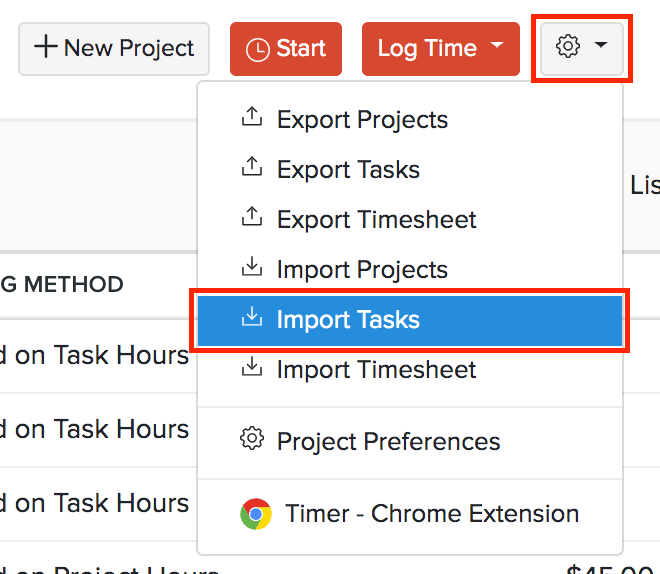This screenshot has width=660, height=574.
Task: Click the plus icon on New Project
Action: (45, 48)
